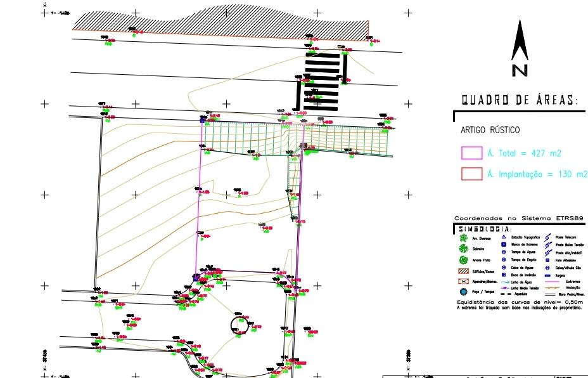This screenshot has width=588, height=378.
Task: Click the zebra crossing stripes on the road
Action: tap(322, 82)
